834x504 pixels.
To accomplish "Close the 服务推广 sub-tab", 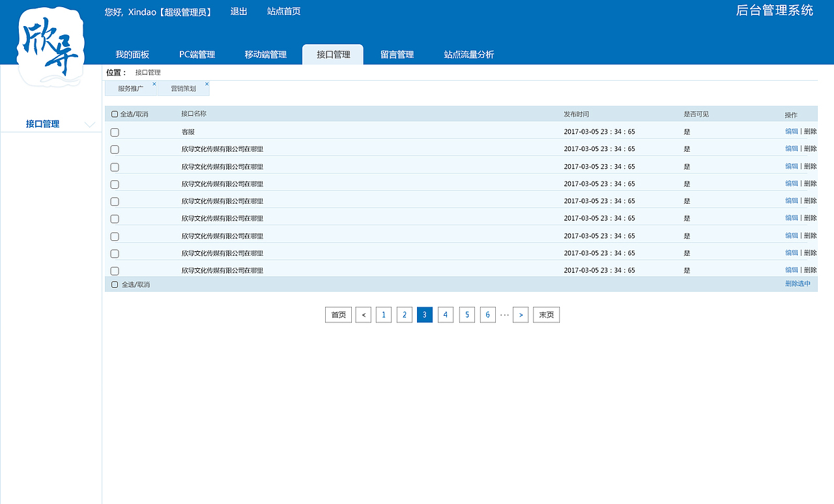I will (154, 84).
